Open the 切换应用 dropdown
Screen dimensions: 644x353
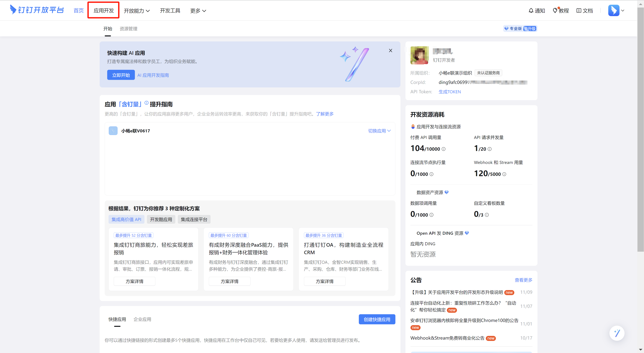point(379,131)
